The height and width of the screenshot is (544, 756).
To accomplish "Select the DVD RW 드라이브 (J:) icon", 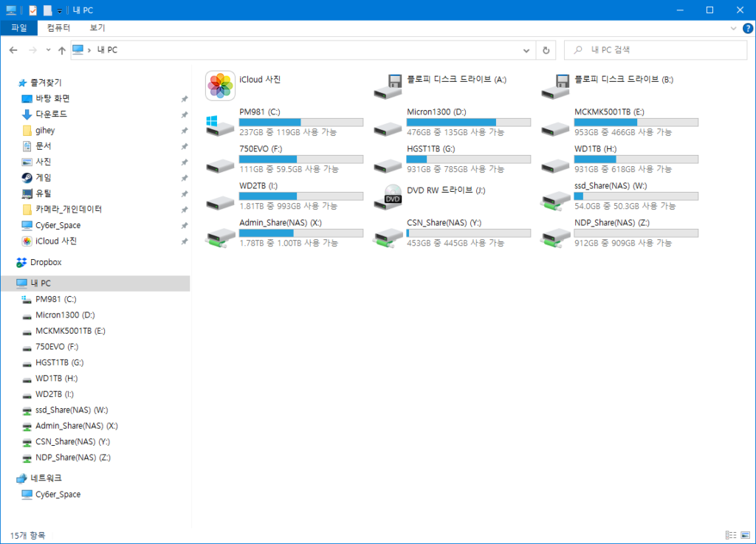I will point(388,197).
